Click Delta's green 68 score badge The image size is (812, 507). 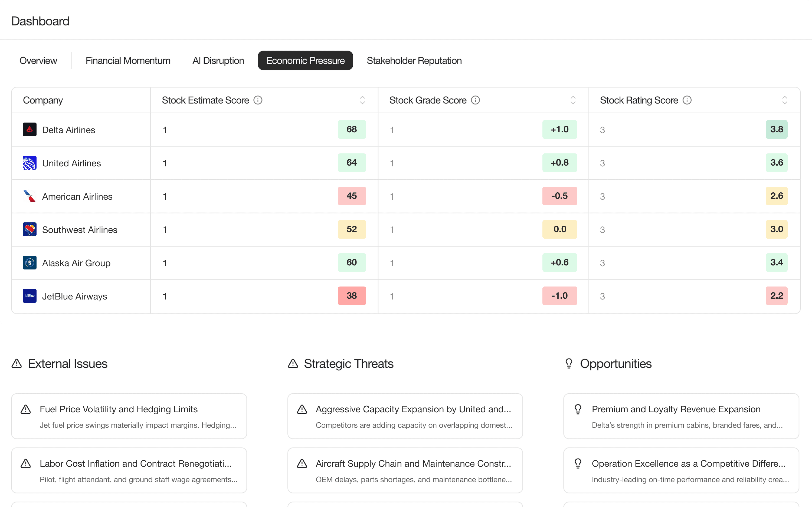352,129
